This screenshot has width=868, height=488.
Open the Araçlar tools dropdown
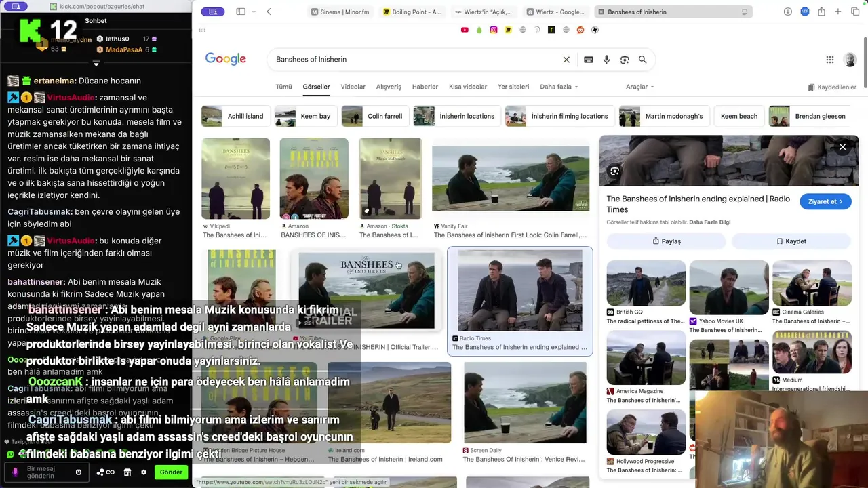coord(639,87)
